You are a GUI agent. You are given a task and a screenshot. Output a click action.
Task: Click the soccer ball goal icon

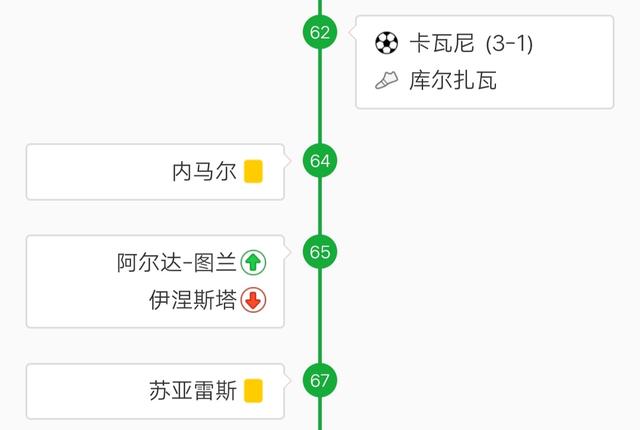(386, 43)
